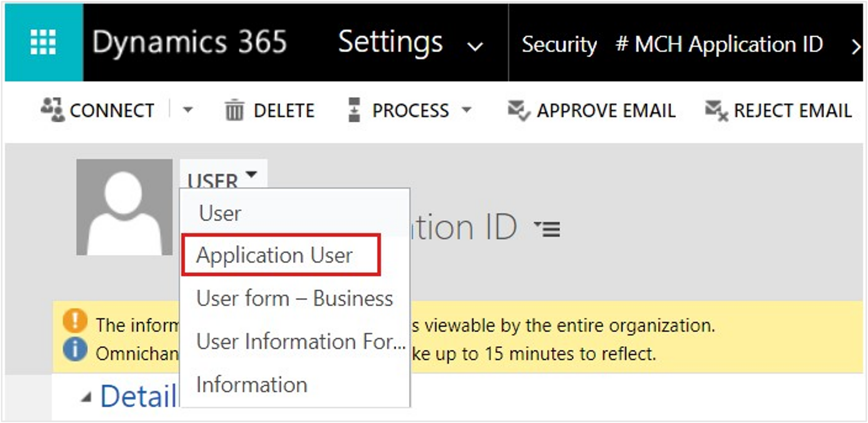Image resolution: width=868 pixels, height=423 pixels.
Task: Click the user profile picture placeholder
Action: tap(124, 207)
